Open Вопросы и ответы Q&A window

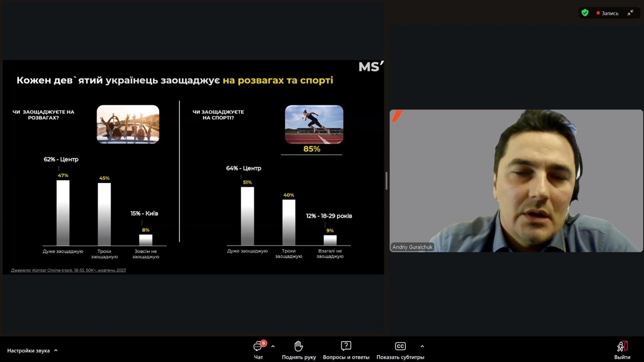point(346,350)
